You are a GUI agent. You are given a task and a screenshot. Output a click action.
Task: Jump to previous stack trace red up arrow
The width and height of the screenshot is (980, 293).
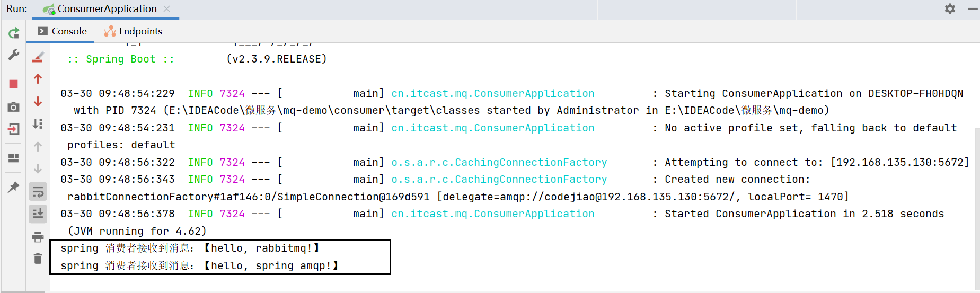point(38,79)
